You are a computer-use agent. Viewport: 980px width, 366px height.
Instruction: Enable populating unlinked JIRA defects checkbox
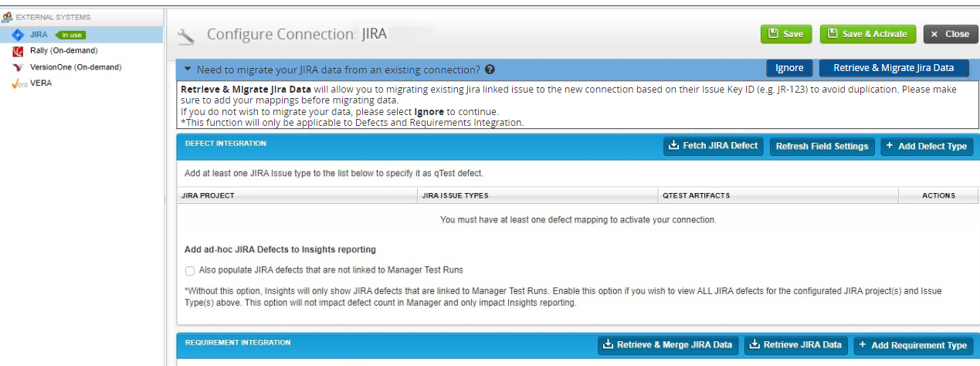[x=190, y=270]
